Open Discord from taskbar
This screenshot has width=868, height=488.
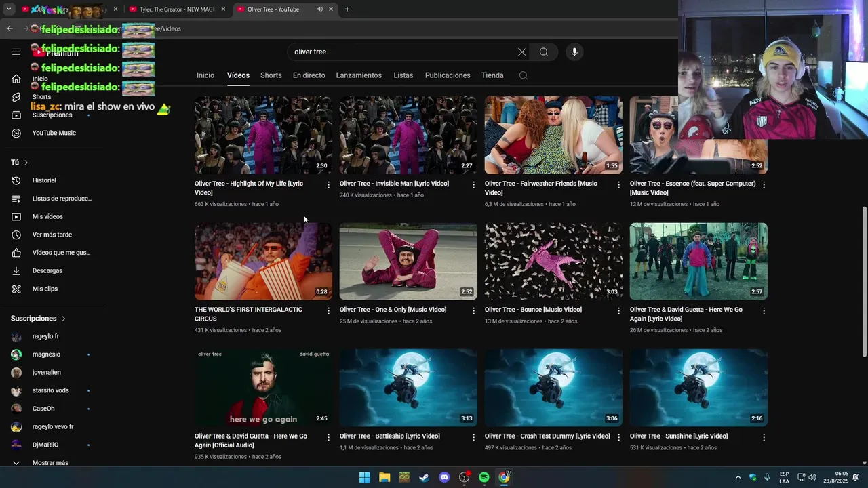click(444, 477)
